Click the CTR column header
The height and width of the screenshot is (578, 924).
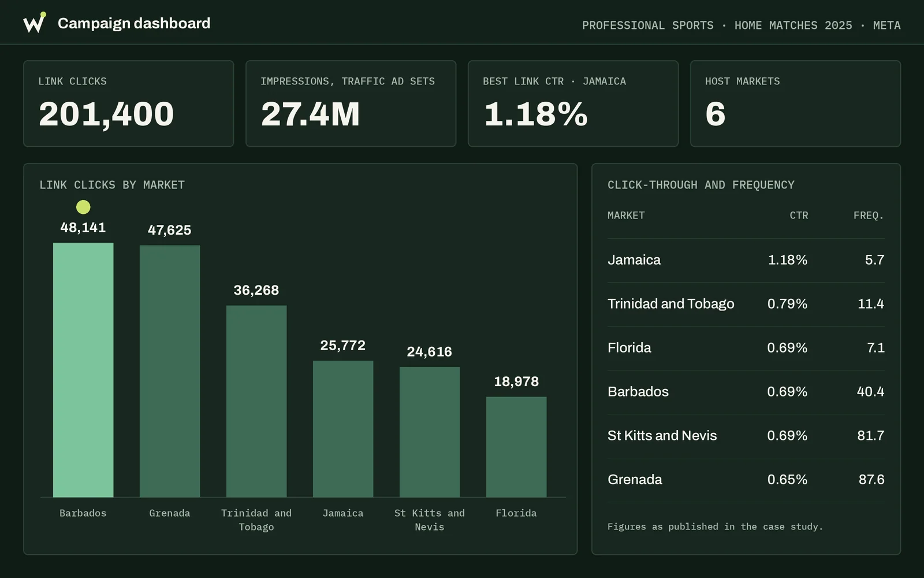tap(799, 215)
